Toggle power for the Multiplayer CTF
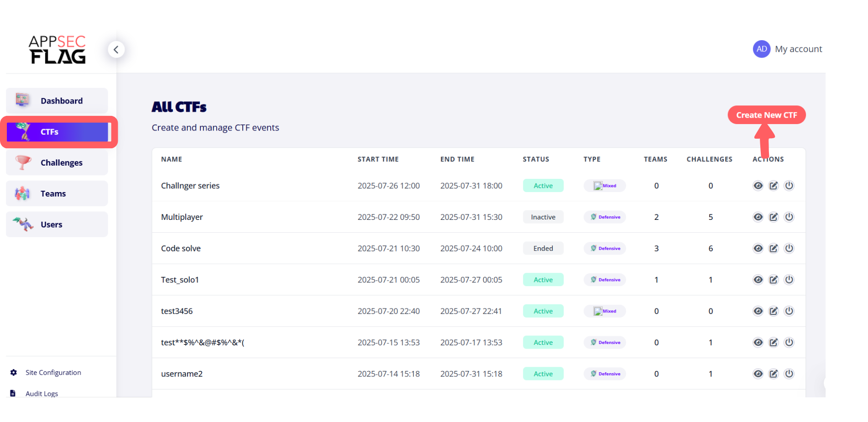This screenshot has width=868, height=422. click(789, 217)
